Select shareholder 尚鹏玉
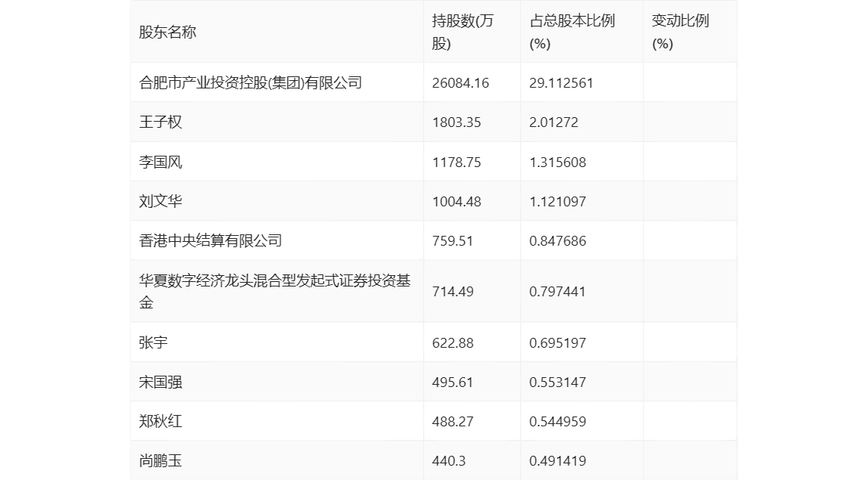 coord(160,460)
